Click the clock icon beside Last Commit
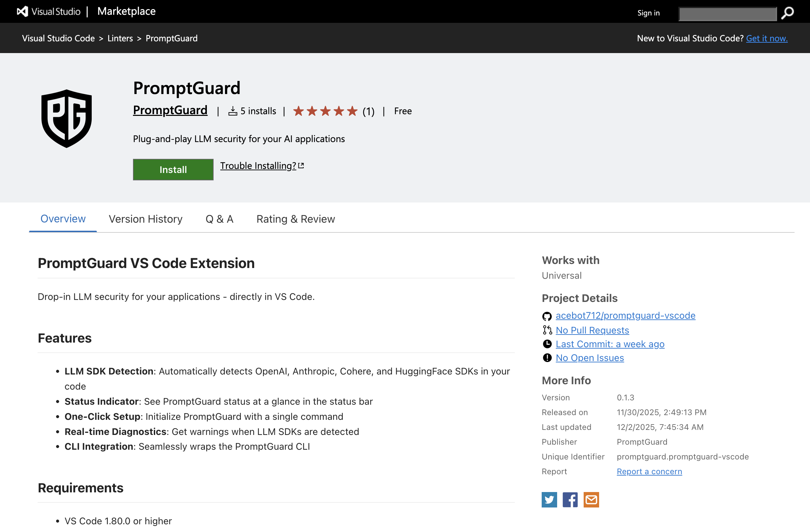810x532 pixels. click(x=547, y=344)
